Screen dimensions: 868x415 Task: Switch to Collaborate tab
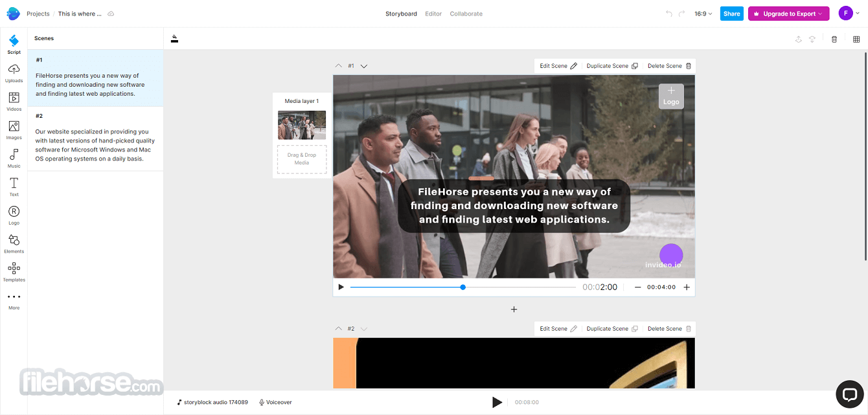[x=466, y=14]
